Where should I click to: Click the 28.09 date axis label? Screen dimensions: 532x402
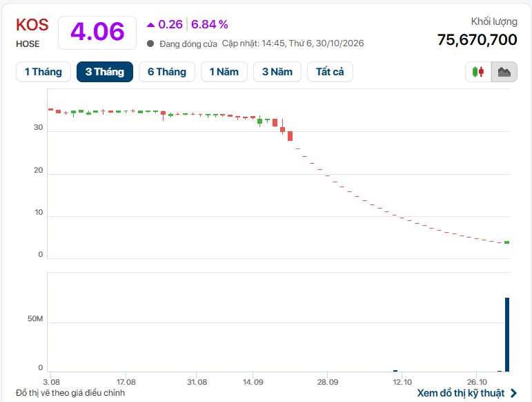(x=328, y=382)
